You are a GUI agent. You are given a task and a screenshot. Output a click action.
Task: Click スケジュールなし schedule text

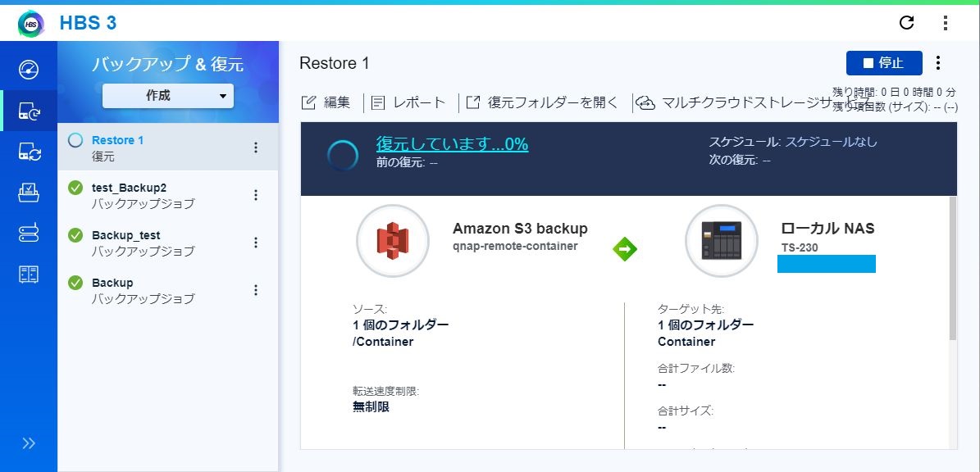point(831,142)
